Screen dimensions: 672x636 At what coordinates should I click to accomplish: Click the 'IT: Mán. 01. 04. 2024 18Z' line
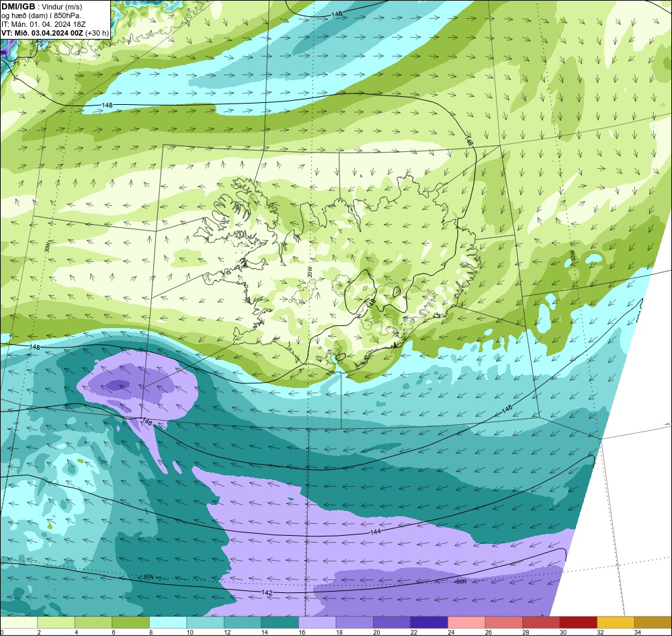43,24
